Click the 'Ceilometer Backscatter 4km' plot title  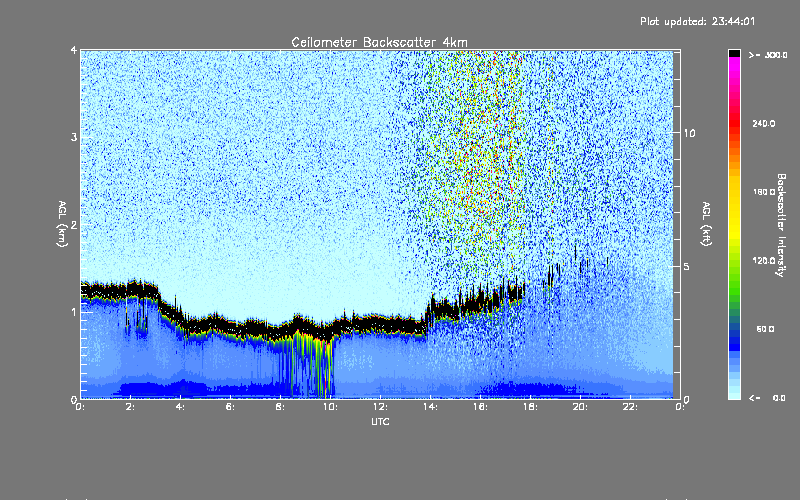pos(379,42)
